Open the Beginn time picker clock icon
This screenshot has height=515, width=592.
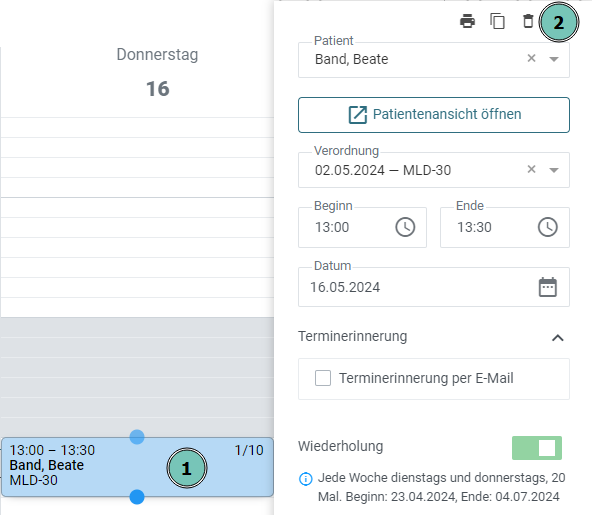tap(405, 227)
